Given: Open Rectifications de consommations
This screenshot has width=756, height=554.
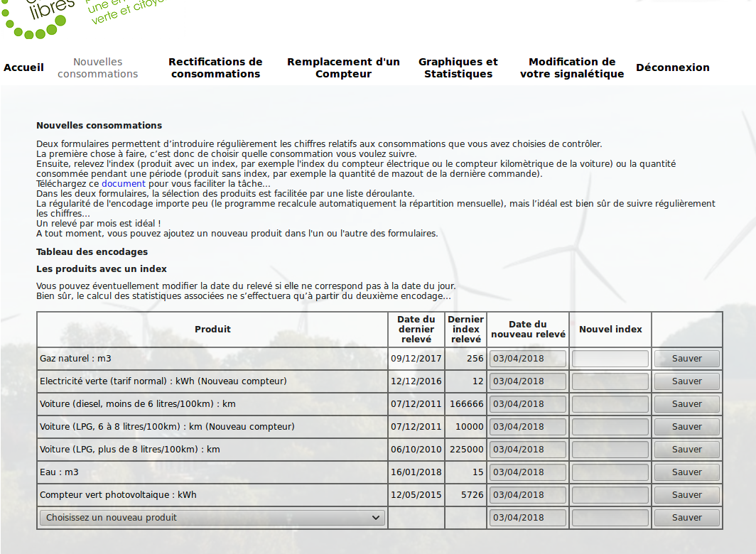Looking at the screenshot, I should [x=215, y=68].
